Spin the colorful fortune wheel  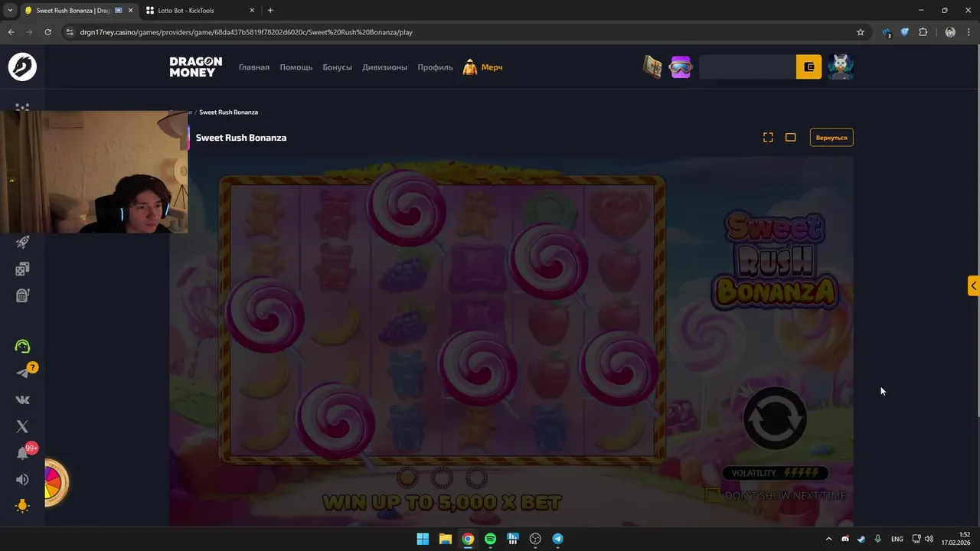tap(55, 483)
